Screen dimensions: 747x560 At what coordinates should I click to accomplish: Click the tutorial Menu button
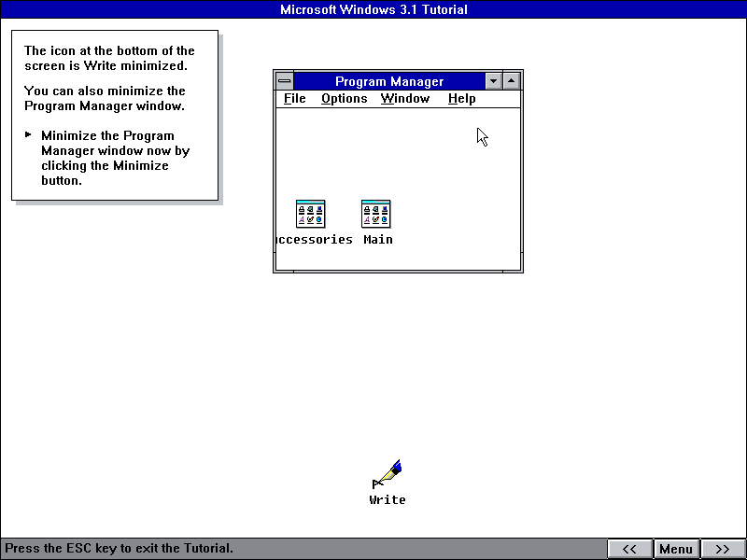tap(676, 549)
